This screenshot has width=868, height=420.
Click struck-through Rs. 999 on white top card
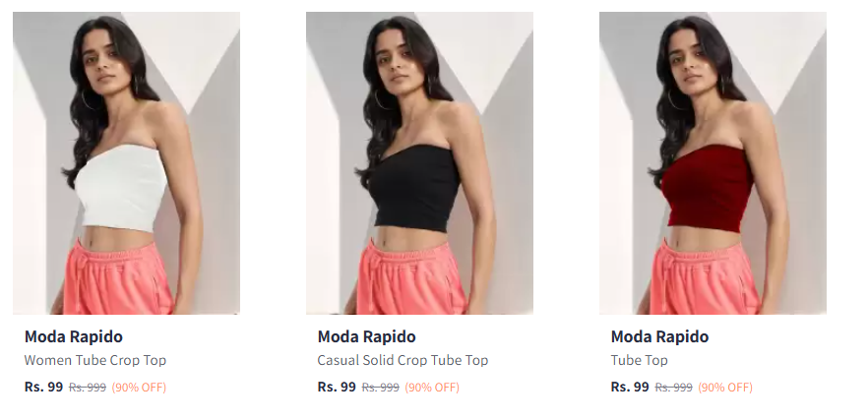click(88, 388)
